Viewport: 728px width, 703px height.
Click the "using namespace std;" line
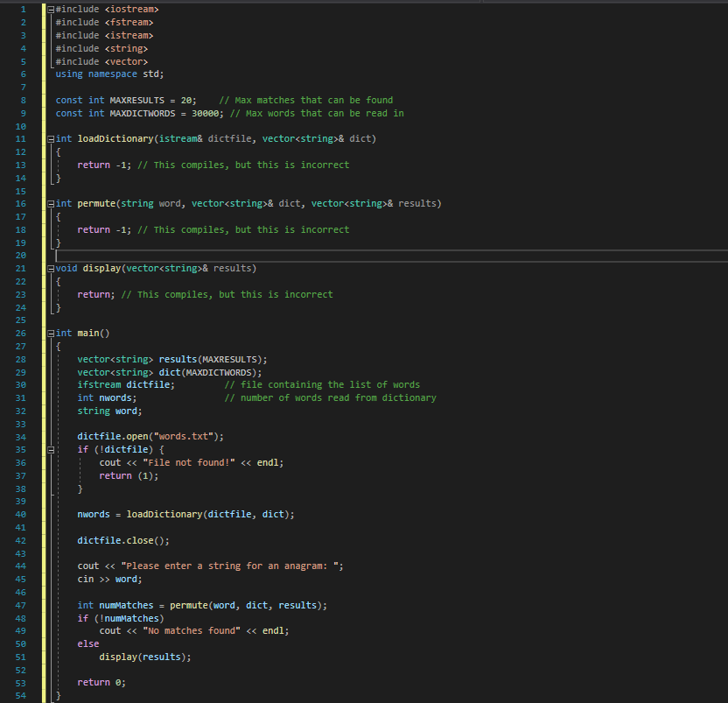(x=109, y=74)
